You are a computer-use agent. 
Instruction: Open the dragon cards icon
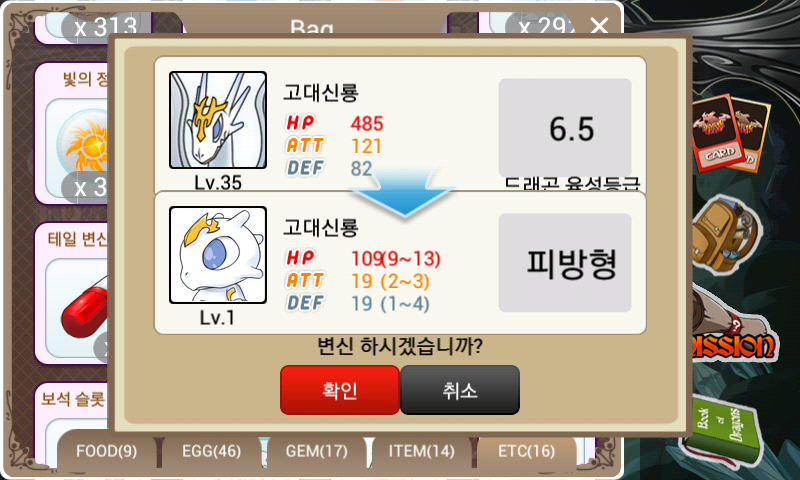pyautogui.click(x=730, y=132)
